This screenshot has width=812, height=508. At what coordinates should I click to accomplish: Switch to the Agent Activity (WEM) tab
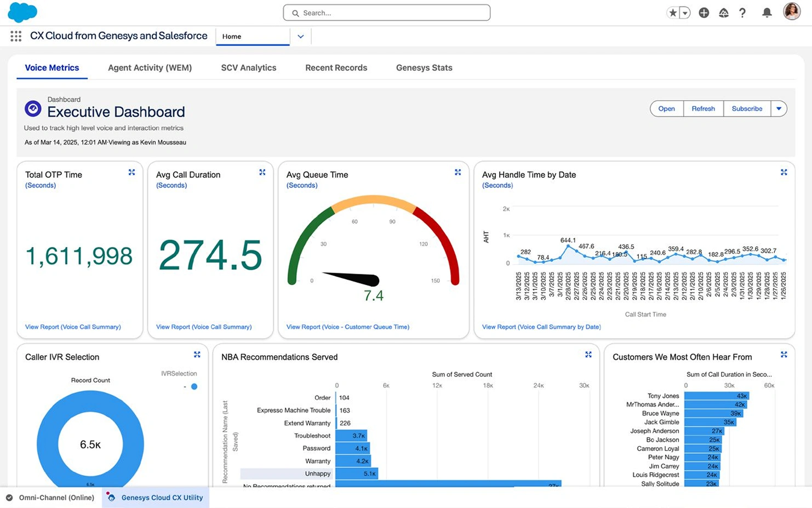150,68
